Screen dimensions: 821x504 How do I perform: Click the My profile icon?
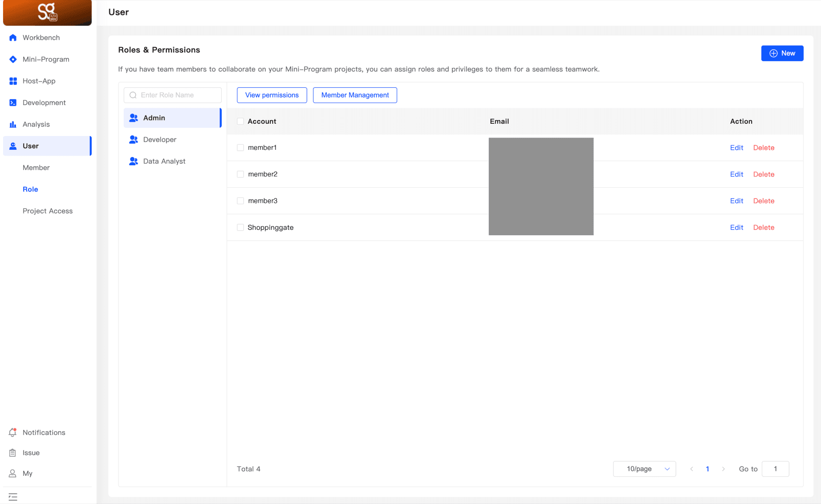coord(13,473)
